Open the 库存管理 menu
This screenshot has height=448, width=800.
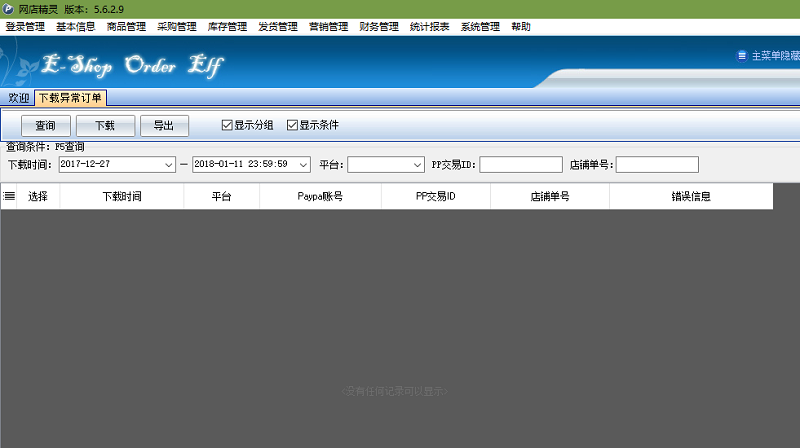coord(227,27)
